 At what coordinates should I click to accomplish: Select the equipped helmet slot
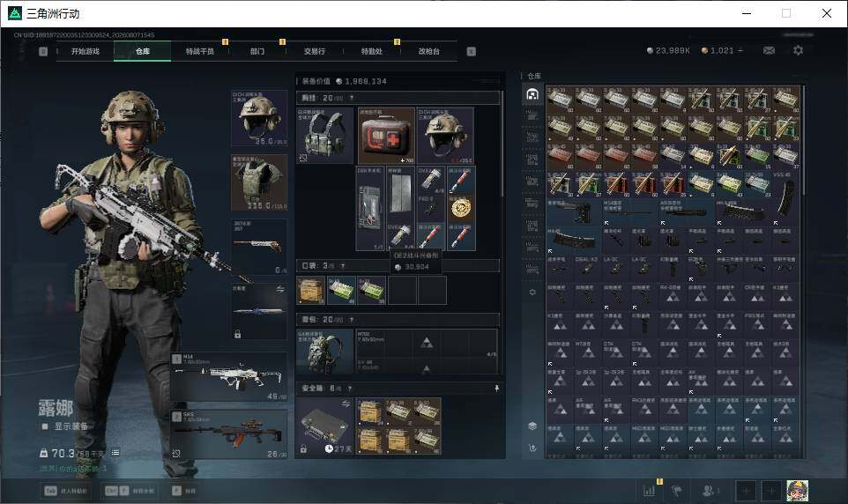259,118
